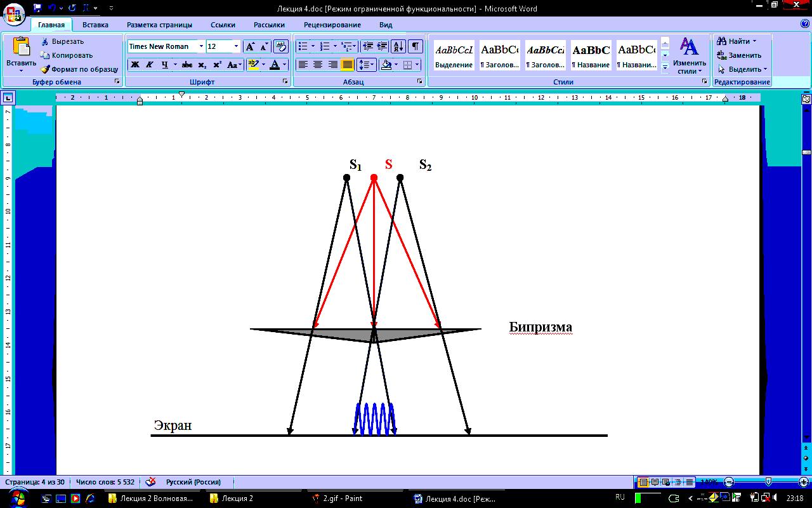Click the numbered list icon
The height and width of the screenshot is (508, 812).
(x=325, y=46)
